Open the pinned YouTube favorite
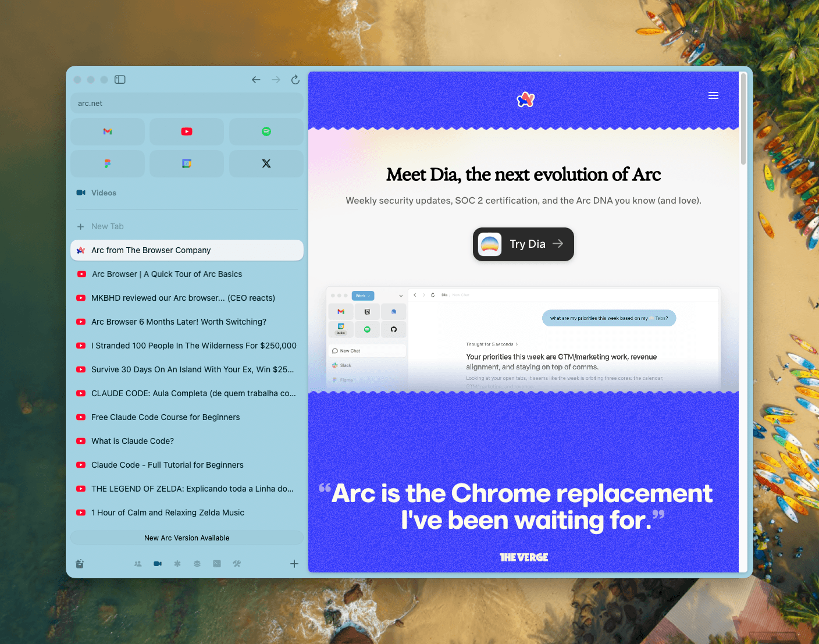This screenshot has width=819, height=644. pos(187,131)
